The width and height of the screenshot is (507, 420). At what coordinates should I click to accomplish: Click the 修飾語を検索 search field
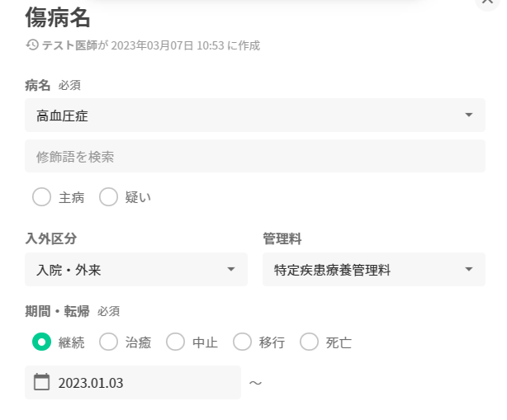[x=254, y=156]
